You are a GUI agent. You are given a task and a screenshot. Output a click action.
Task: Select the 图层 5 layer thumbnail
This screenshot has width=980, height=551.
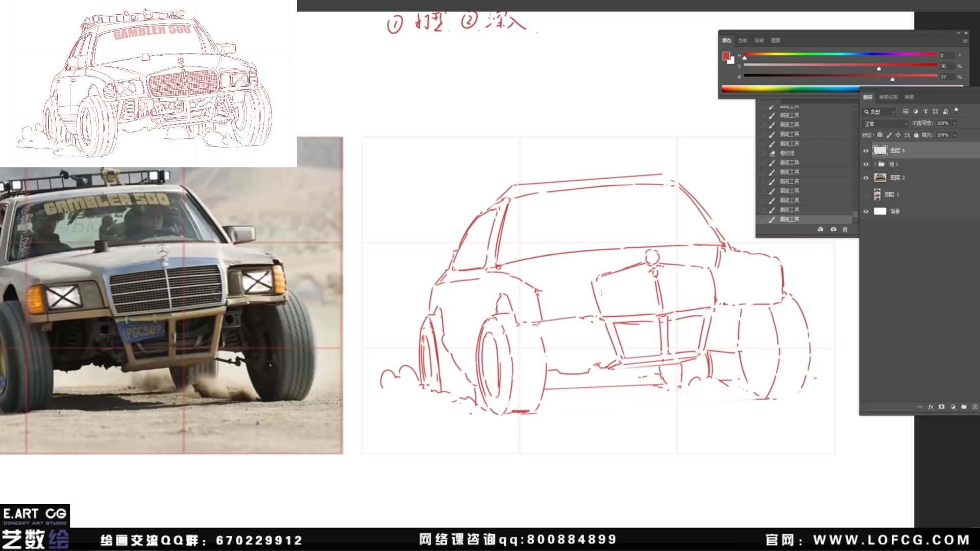880,151
